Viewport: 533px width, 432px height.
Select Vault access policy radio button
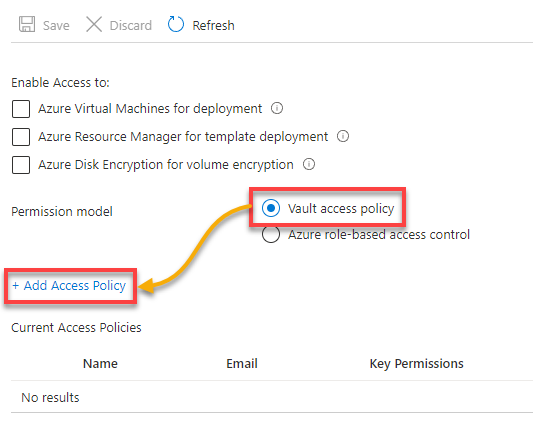271,208
